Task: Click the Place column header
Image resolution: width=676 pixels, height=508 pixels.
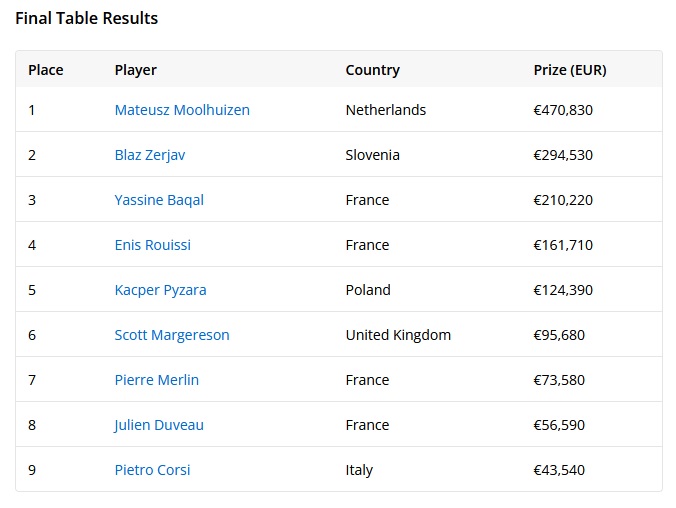Action: (46, 70)
